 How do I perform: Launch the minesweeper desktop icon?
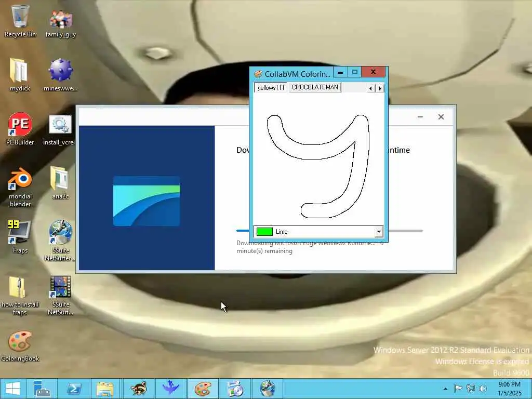click(x=60, y=75)
